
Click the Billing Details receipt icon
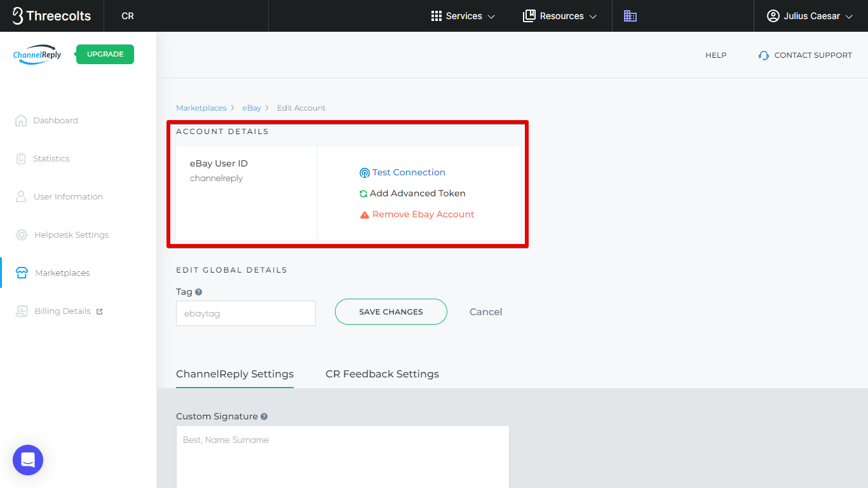[22, 311]
